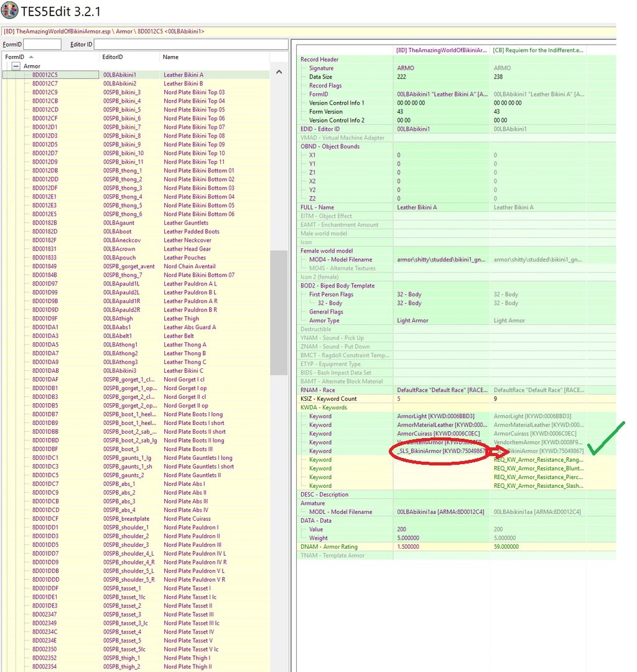The image size is (637, 672).
Task: Click Requiem for the Indifferent column header
Action: click(x=538, y=50)
